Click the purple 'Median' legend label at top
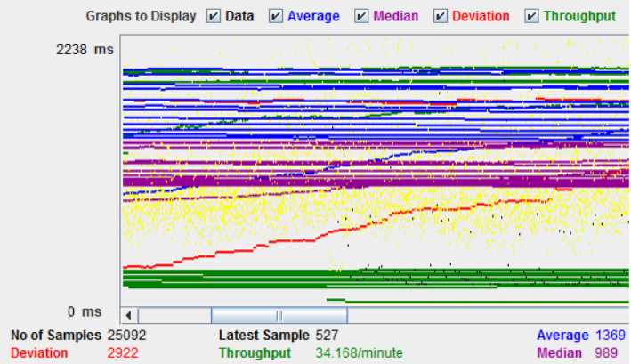The image size is (631, 364). click(396, 16)
